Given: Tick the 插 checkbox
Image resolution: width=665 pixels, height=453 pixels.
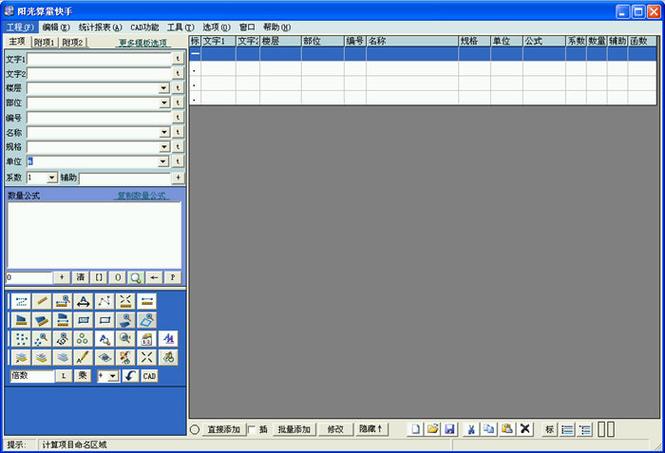Looking at the screenshot, I should [250, 429].
